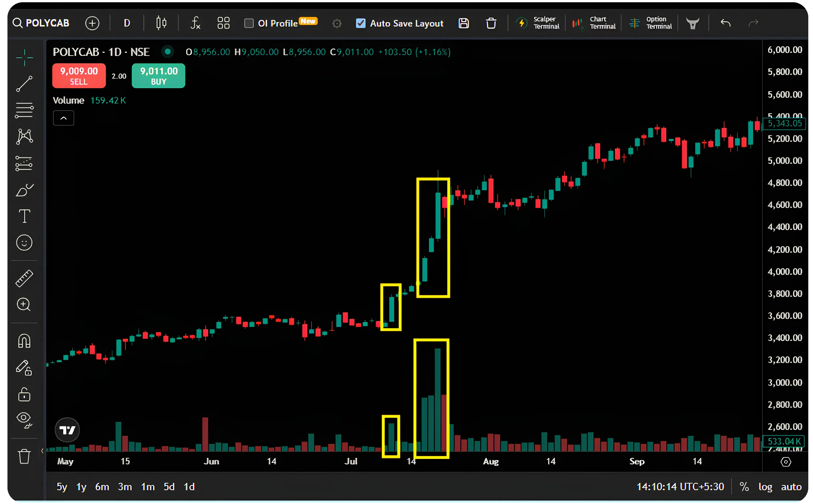Select the 5d date range
This screenshot has width=813, height=504.
point(169,487)
